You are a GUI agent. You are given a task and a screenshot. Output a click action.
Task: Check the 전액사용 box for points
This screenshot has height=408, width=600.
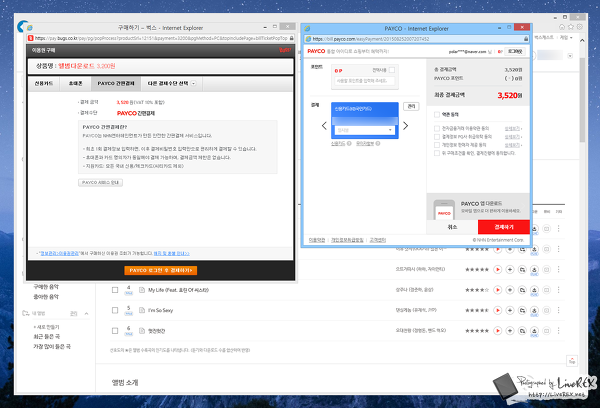pos(391,70)
